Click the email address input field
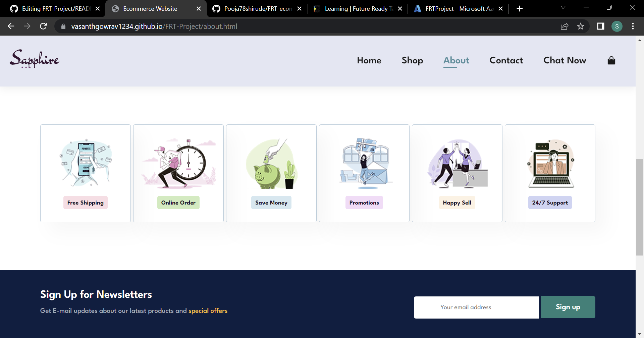 [476, 307]
